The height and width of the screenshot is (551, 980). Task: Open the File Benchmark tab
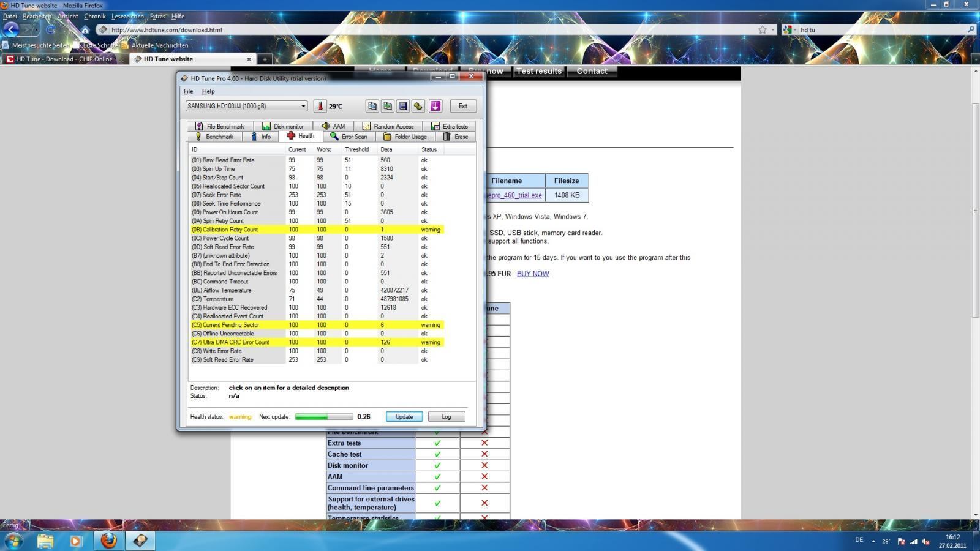tap(220, 126)
